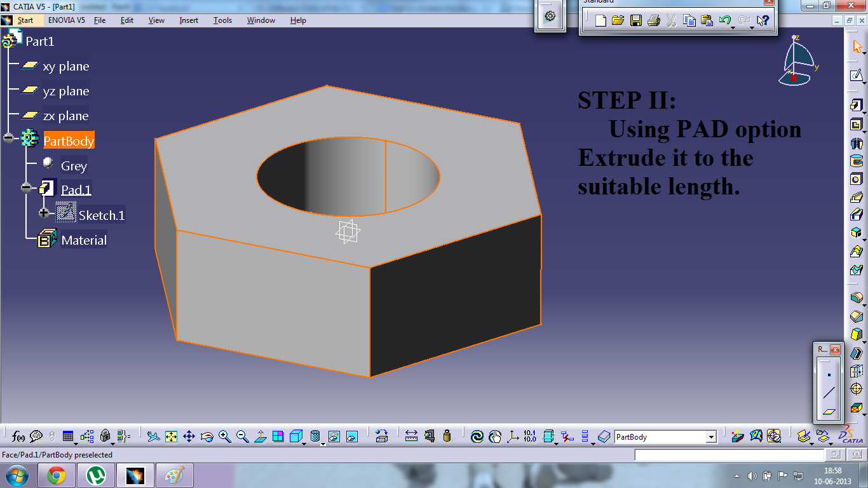Open the Edit menu
Screen dimensions: 868x488
click(127, 20)
